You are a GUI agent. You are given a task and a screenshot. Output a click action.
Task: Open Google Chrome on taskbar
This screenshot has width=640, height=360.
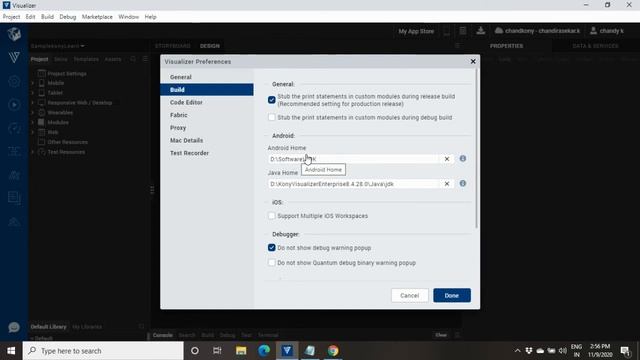pyautogui.click(x=333, y=351)
